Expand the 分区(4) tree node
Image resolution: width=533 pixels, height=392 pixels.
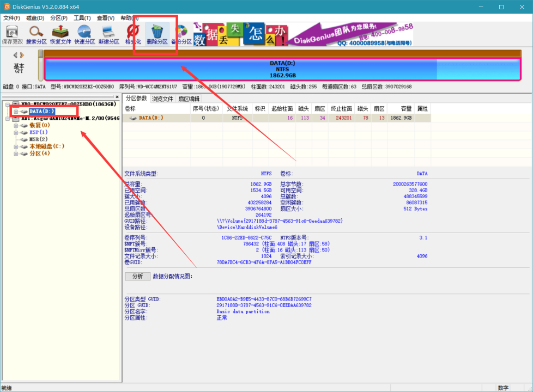pyautogui.click(x=16, y=154)
